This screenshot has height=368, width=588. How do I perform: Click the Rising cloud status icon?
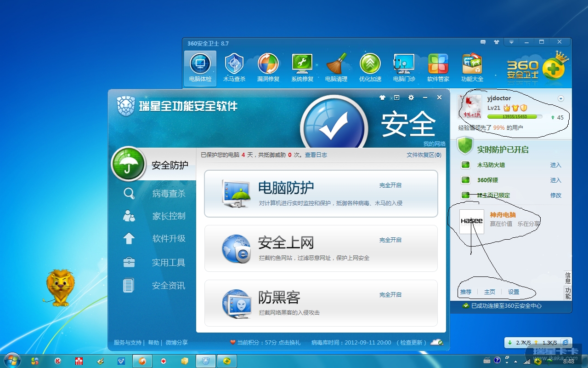(x=436, y=342)
